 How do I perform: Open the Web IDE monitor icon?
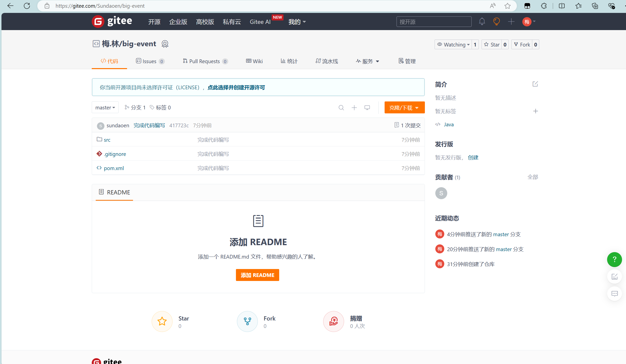point(367,107)
